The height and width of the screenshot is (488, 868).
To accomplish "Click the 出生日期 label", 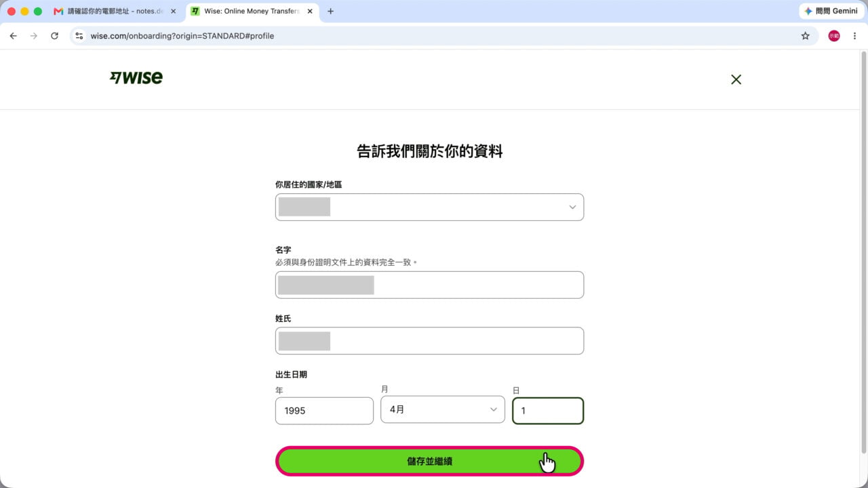I will pyautogui.click(x=291, y=374).
